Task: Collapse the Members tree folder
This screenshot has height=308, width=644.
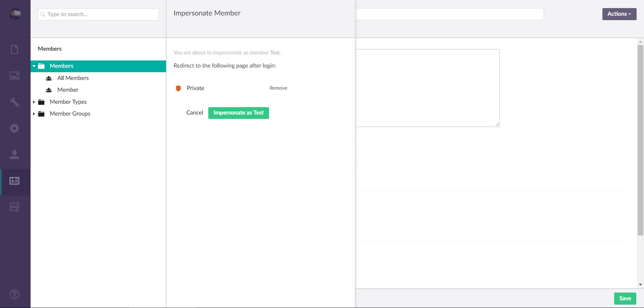Action: click(34, 66)
